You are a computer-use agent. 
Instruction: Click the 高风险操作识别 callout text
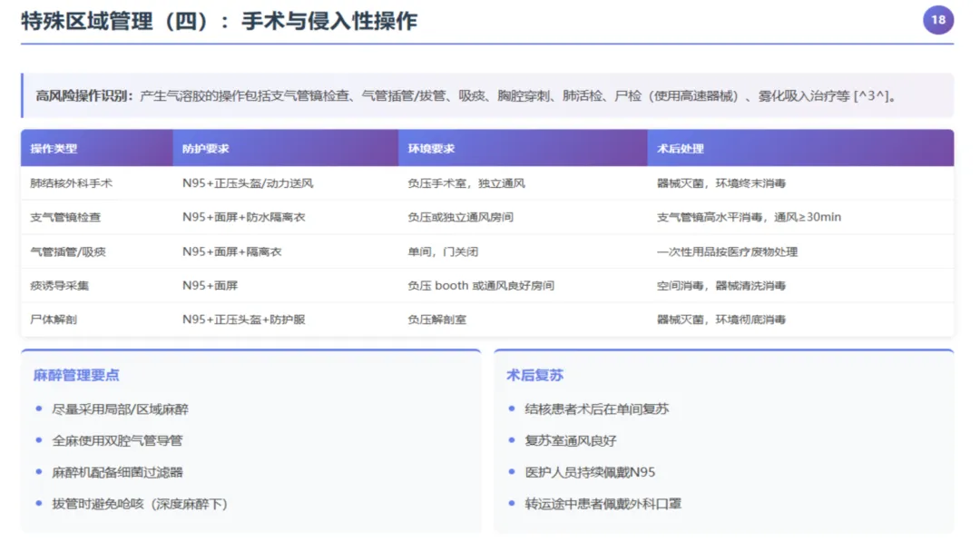pos(465,95)
